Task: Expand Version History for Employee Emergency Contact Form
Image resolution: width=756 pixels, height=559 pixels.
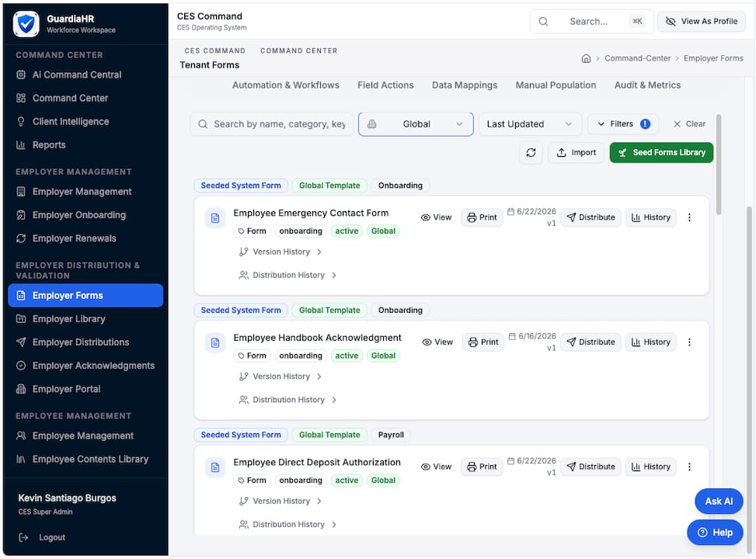Action: coord(280,252)
